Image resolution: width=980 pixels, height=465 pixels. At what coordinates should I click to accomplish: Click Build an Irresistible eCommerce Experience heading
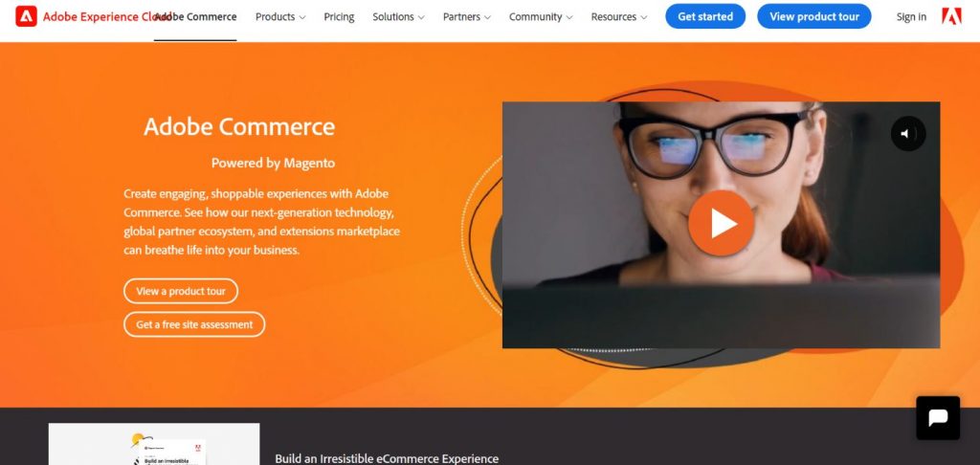[387, 458]
